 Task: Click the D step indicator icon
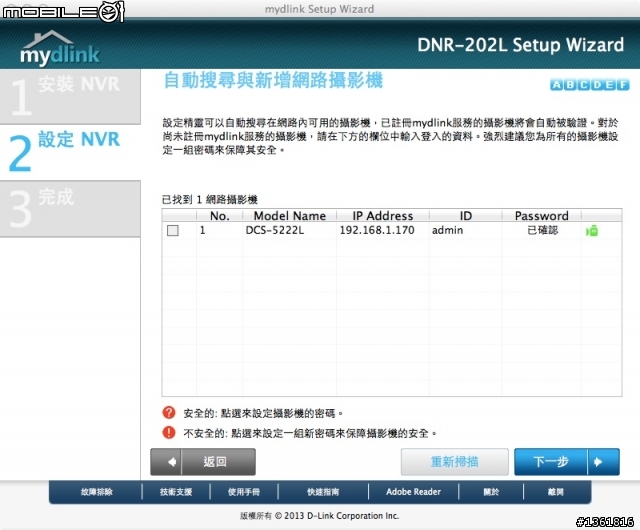(596, 85)
